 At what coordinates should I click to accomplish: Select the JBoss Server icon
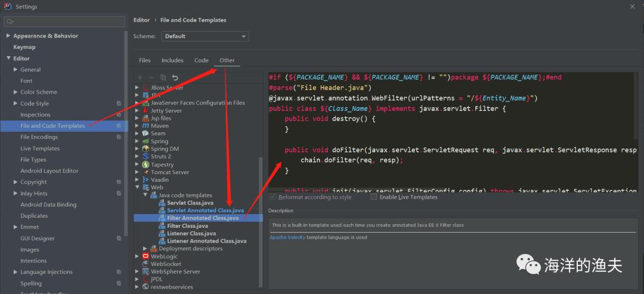click(145, 88)
